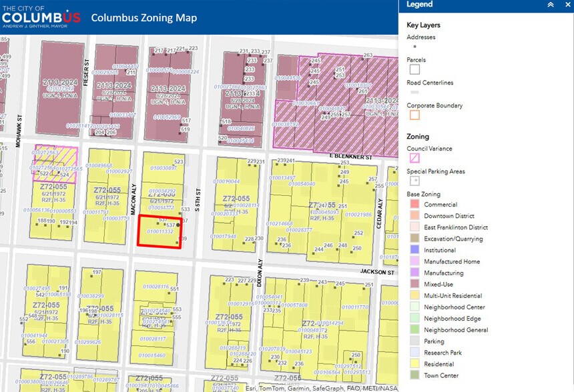
Task: Click the E Blenkner St road label
Action: coord(350,156)
